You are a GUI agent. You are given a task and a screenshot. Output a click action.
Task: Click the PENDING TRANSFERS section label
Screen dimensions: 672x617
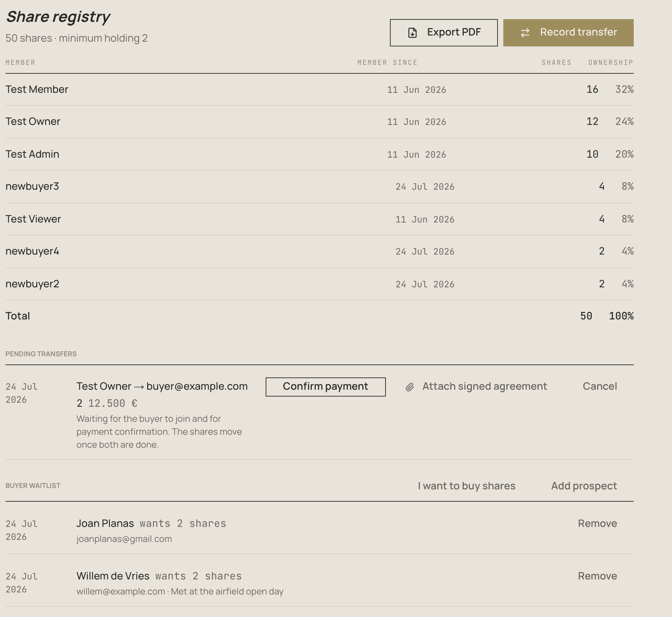coord(41,354)
